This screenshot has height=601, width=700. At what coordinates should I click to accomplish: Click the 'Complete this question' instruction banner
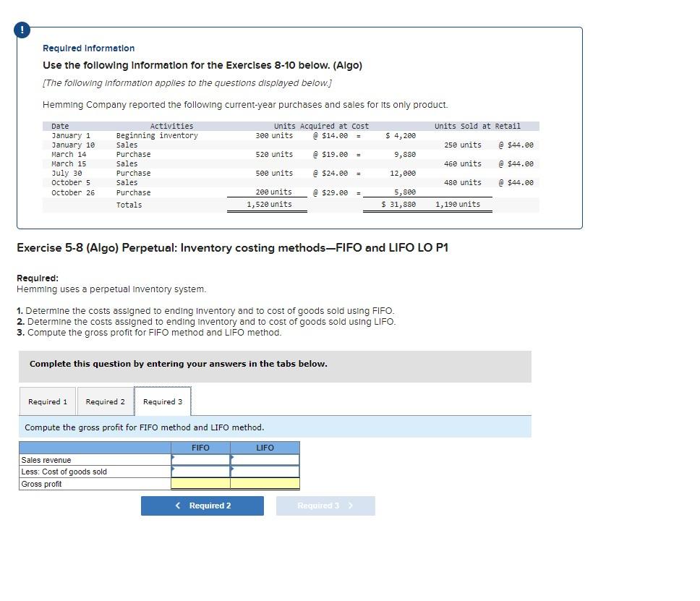click(x=275, y=366)
